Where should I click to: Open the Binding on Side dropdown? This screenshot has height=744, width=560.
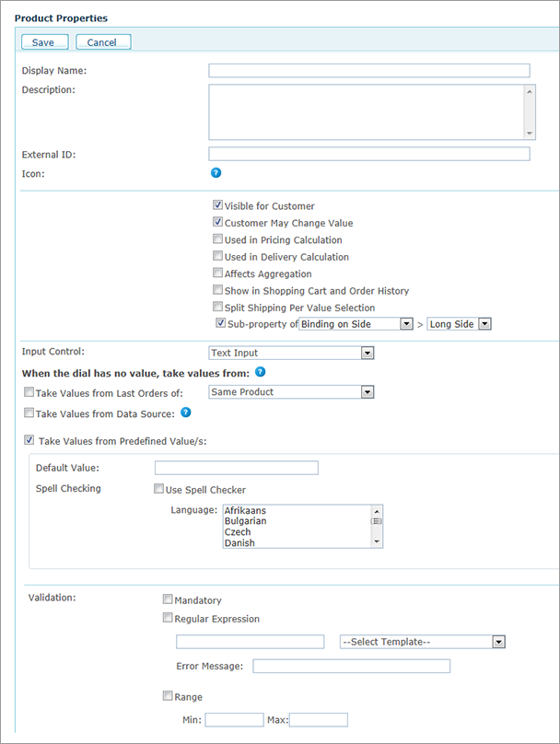click(405, 323)
